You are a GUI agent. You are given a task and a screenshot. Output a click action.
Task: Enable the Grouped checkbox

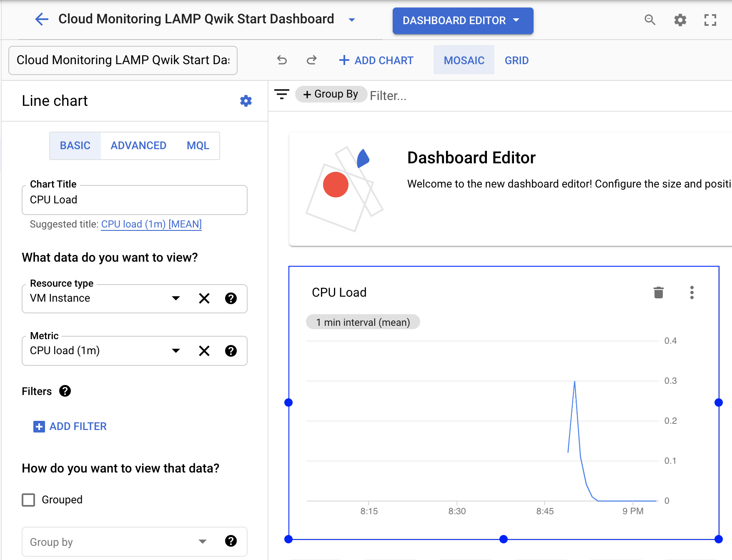pyautogui.click(x=28, y=500)
